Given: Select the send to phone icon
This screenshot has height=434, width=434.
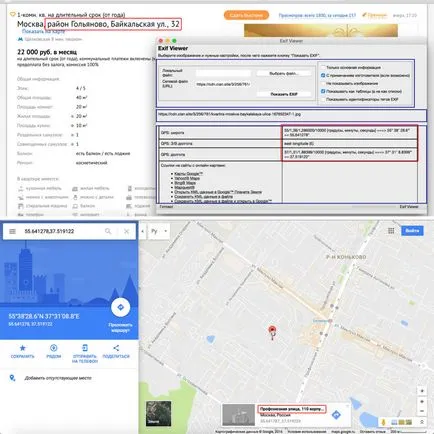Looking at the screenshot, I should coord(85,348).
